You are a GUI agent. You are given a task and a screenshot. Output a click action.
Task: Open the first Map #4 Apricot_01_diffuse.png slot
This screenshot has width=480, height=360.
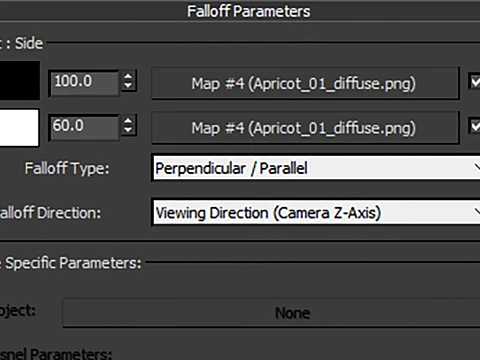pyautogui.click(x=305, y=83)
